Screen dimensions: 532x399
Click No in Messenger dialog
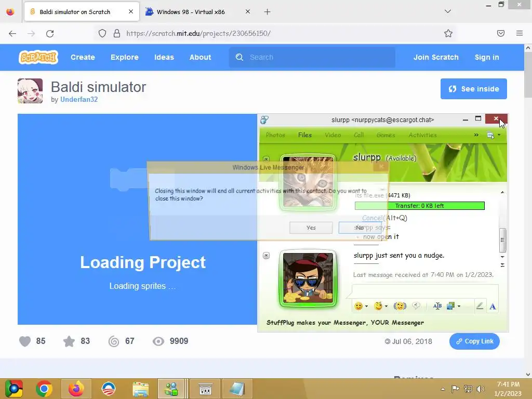pos(360,228)
